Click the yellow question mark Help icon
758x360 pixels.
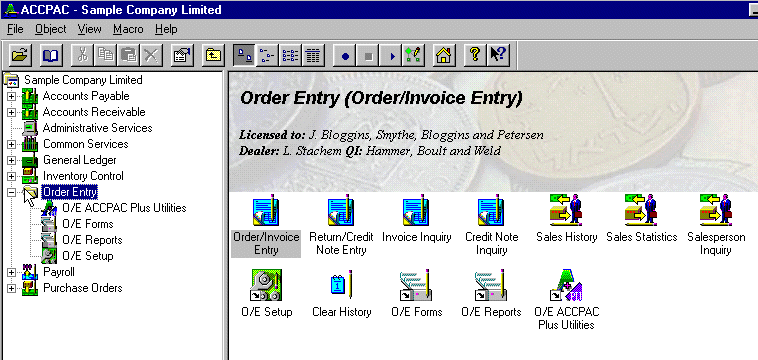(x=475, y=55)
